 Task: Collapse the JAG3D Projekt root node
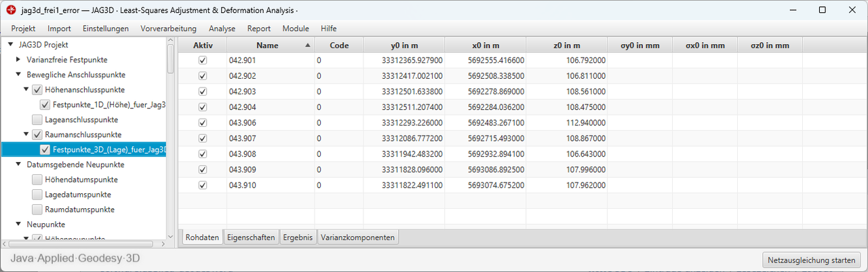click(10, 45)
